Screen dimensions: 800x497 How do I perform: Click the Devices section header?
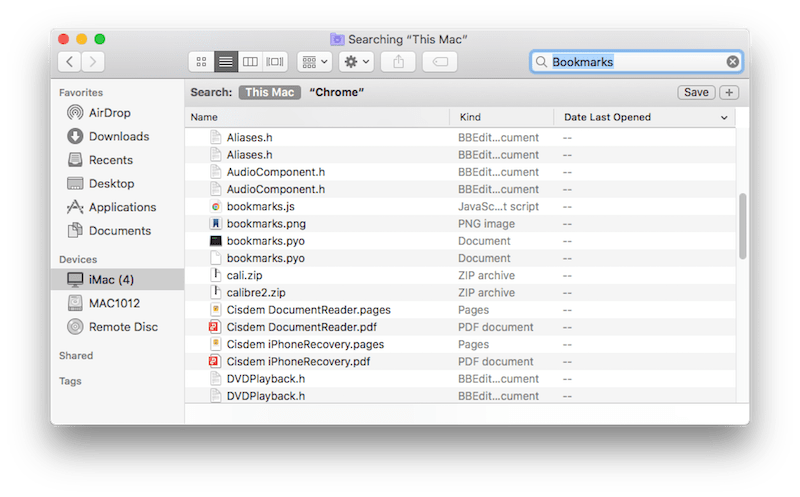[78, 259]
